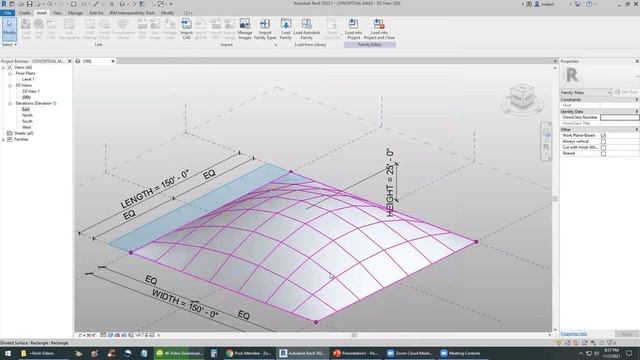Open Zoom Cloud Meetings taskbar button

coord(409,353)
